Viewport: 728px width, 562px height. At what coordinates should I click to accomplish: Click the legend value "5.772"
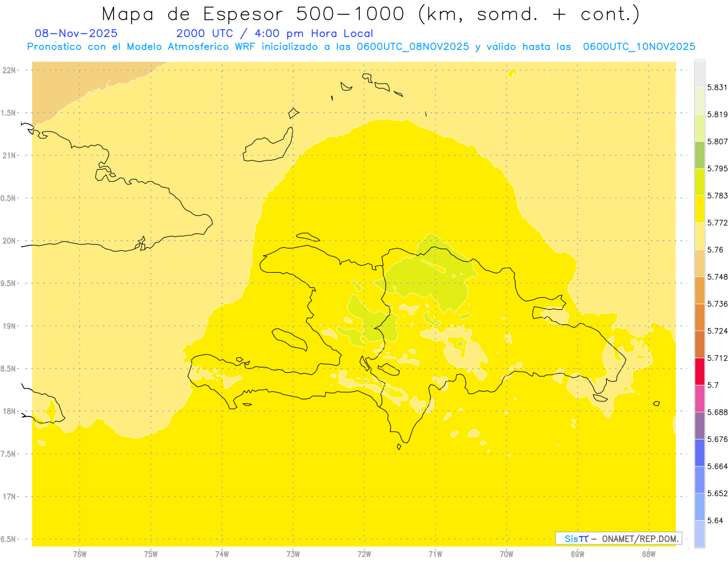[x=717, y=222]
